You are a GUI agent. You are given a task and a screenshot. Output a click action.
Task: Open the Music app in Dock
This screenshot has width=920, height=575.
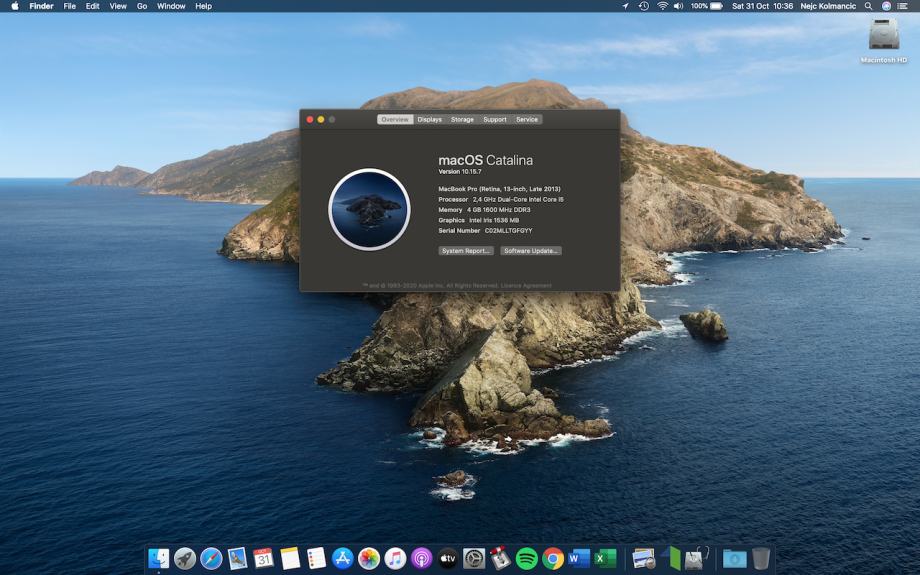point(395,559)
